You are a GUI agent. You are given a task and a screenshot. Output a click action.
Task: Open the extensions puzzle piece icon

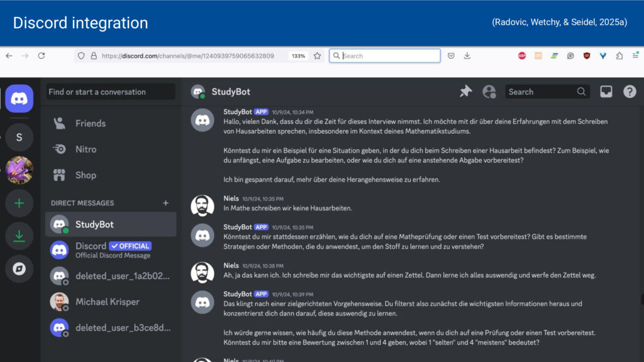pyautogui.click(x=619, y=56)
